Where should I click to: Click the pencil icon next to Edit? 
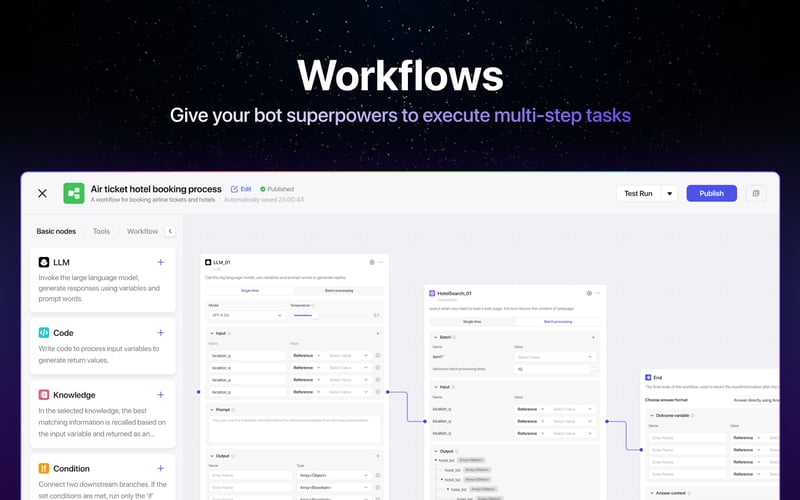[234, 189]
